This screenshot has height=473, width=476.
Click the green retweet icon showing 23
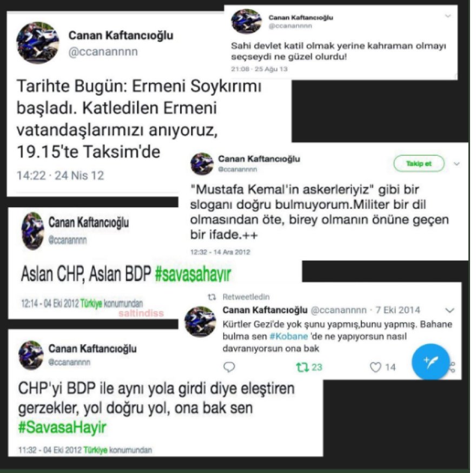pos(302,367)
